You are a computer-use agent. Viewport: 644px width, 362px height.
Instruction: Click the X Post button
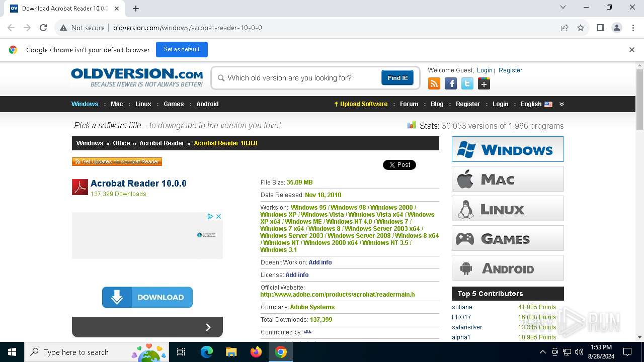pyautogui.click(x=399, y=165)
